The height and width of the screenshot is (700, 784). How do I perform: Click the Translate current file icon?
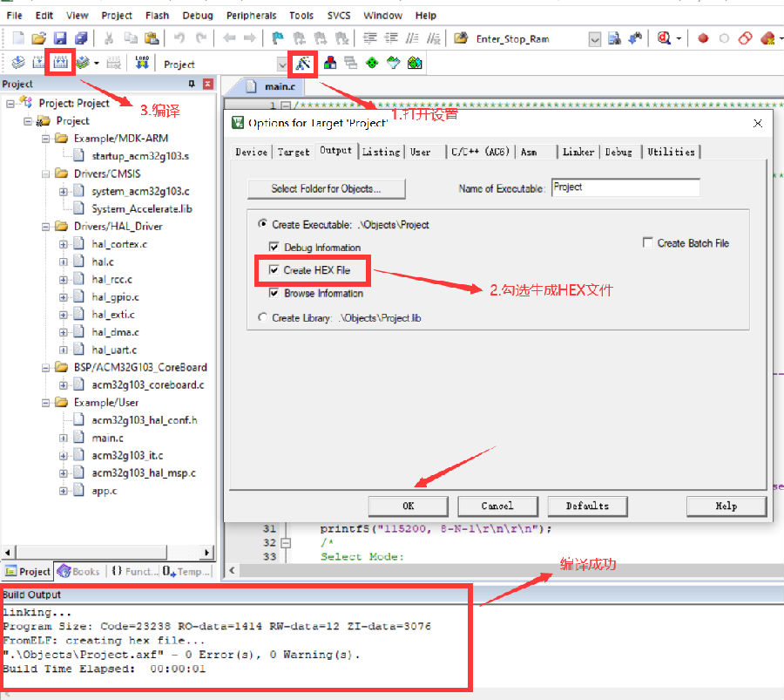18,63
